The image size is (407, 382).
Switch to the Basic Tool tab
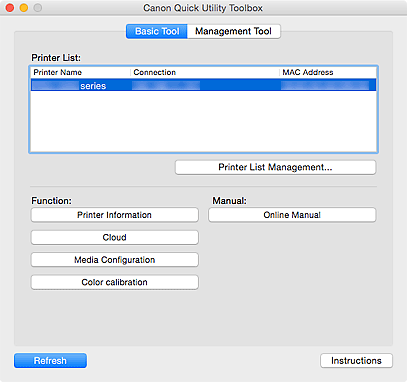157,31
